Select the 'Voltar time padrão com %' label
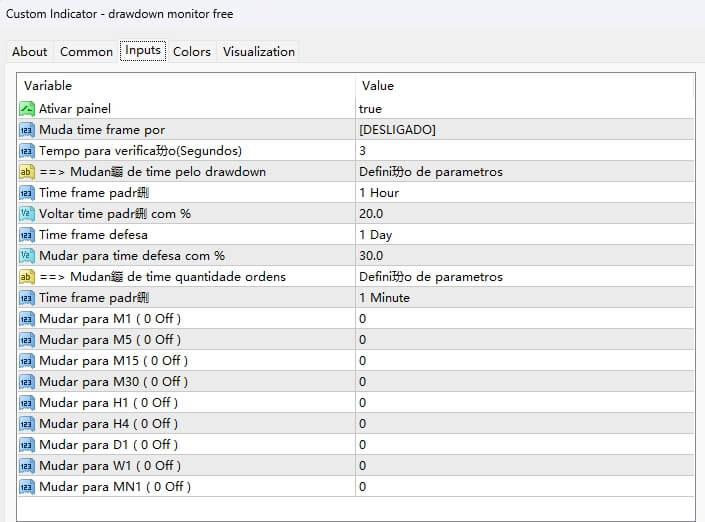 point(115,214)
